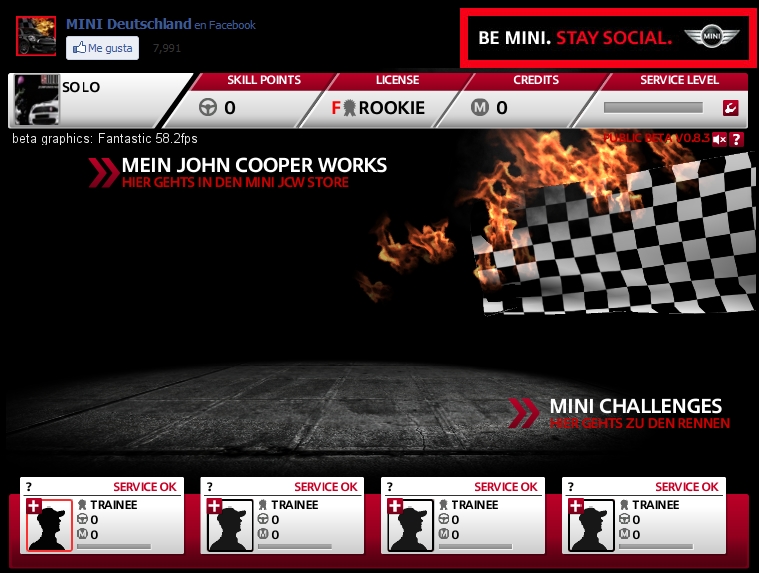This screenshot has width=759, height=573.
Task: Open MINI Deutschland profile picture thumbnail
Action: tap(36, 36)
